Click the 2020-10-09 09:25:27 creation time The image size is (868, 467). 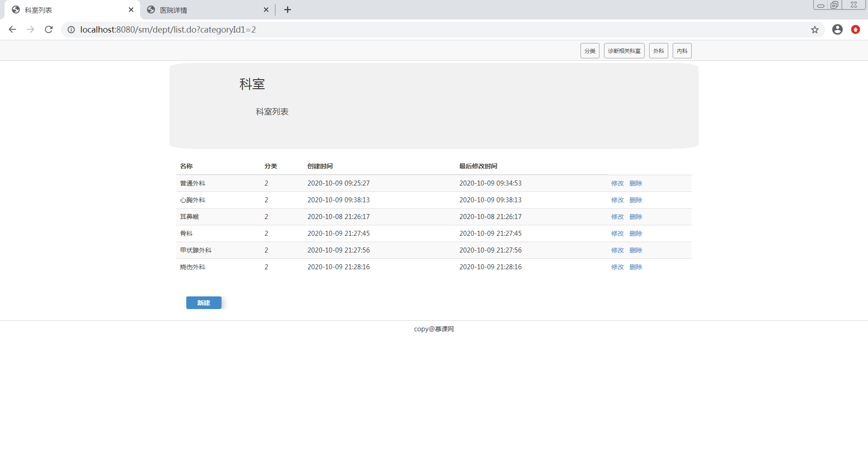coord(339,183)
